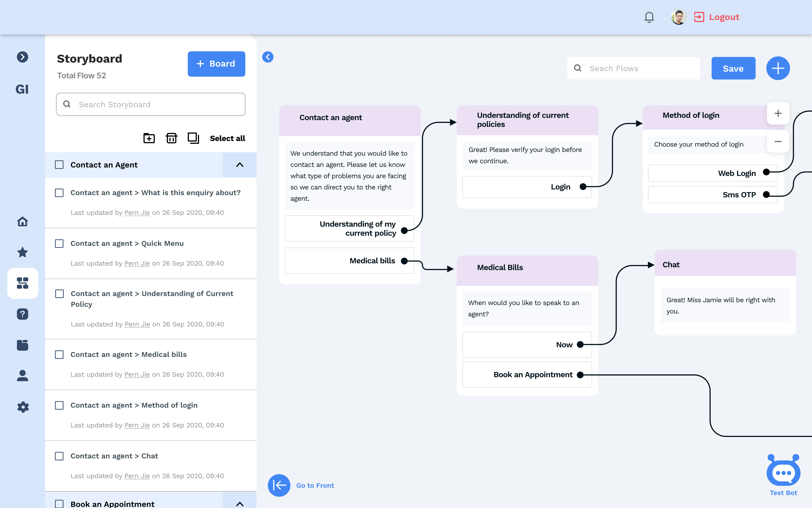The width and height of the screenshot is (812, 508).
Task: Select the Sms OTP option
Action: tap(713, 195)
